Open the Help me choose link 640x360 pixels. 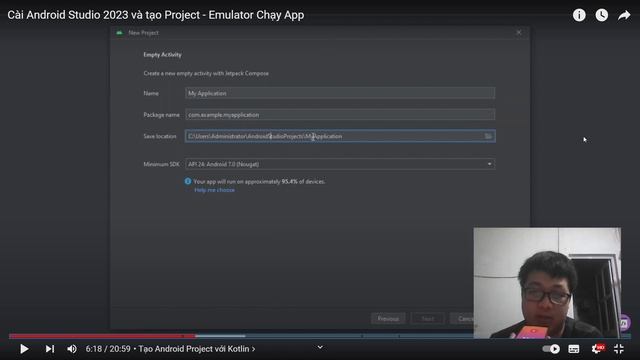(214, 190)
